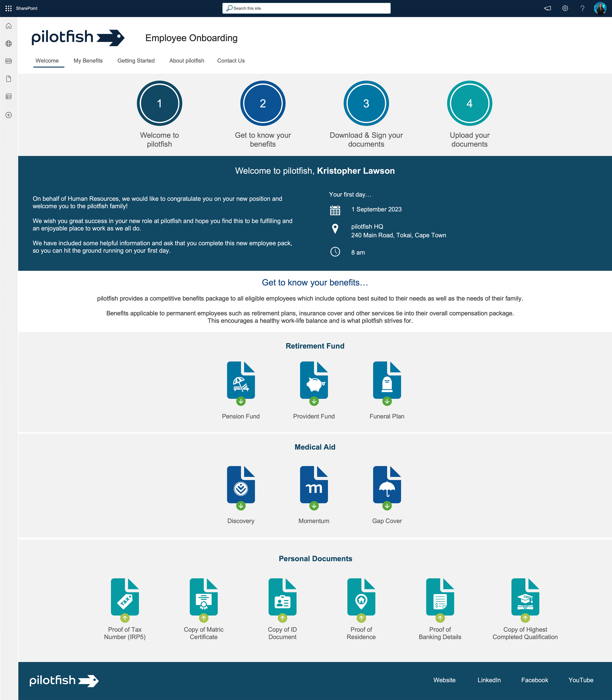Open the globe sites icon in left rail
This screenshot has width=612, height=700.
(x=9, y=43)
